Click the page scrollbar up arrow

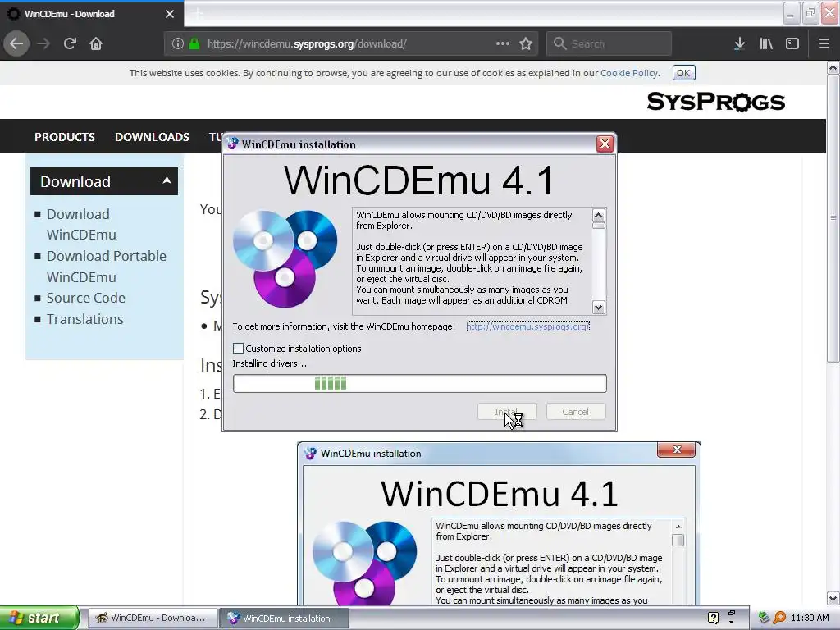click(x=833, y=67)
